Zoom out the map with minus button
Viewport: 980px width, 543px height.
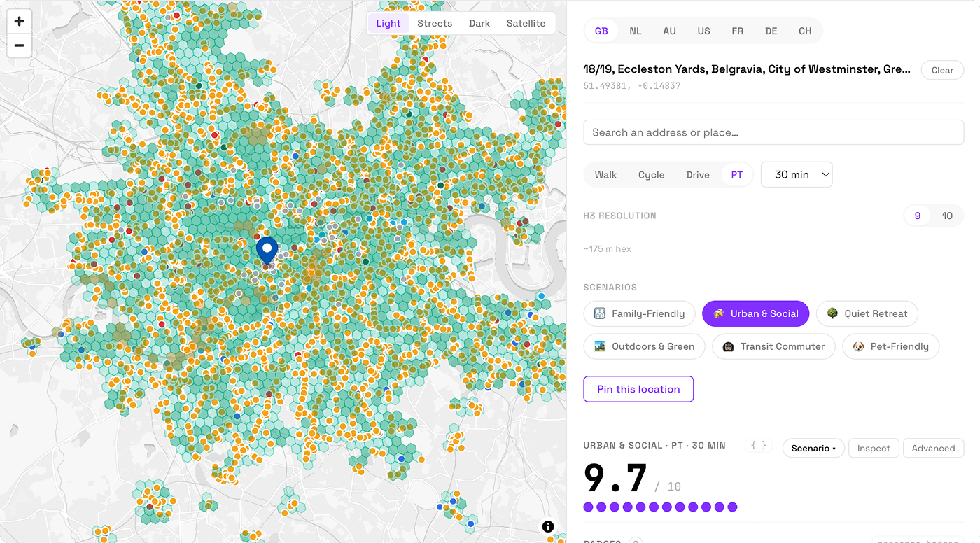[19, 46]
